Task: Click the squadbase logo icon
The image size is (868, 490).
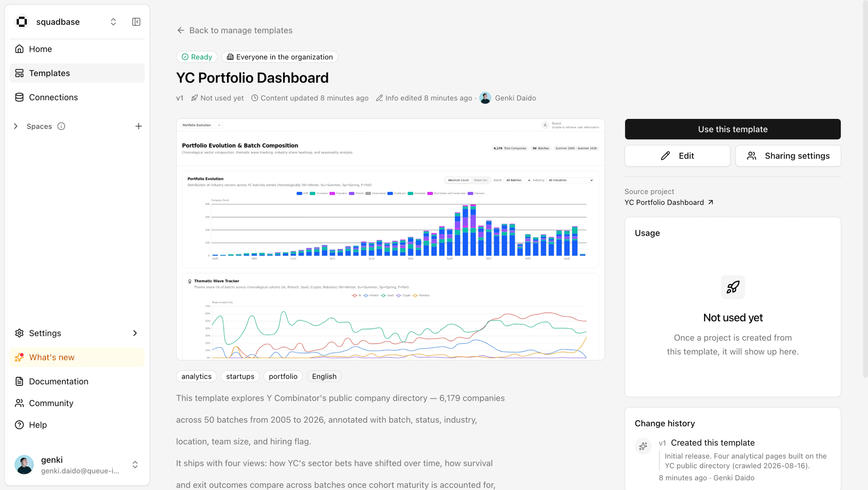Action: (22, 22)
